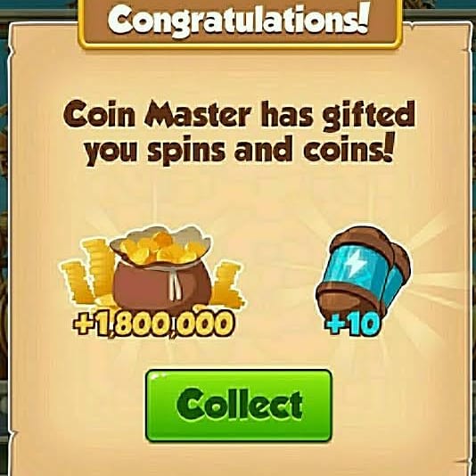Tap the +10 spins amount label
Screen dimensions: 476x476
pyautogui.click(x=353, y=325)
